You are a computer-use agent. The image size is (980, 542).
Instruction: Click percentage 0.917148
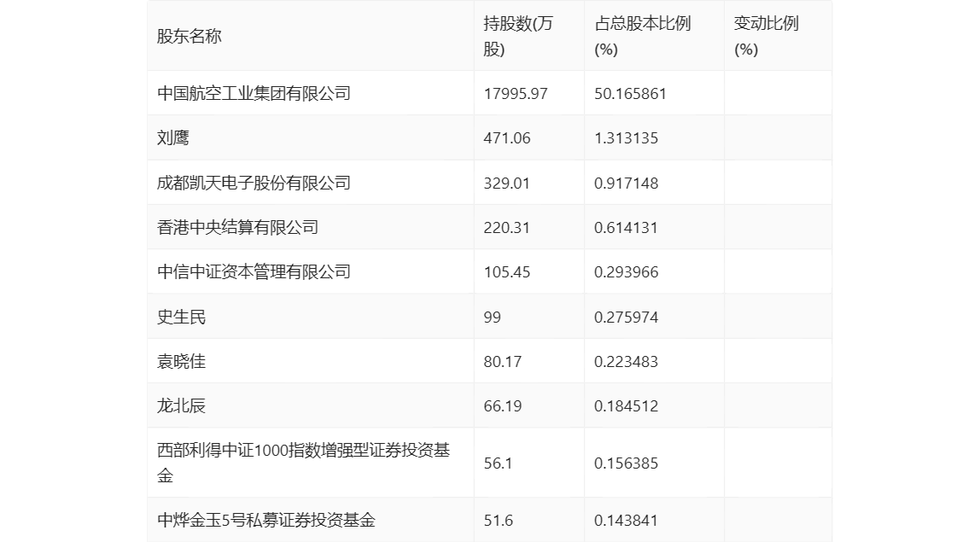pyautogui.click(x=627, y=184)
